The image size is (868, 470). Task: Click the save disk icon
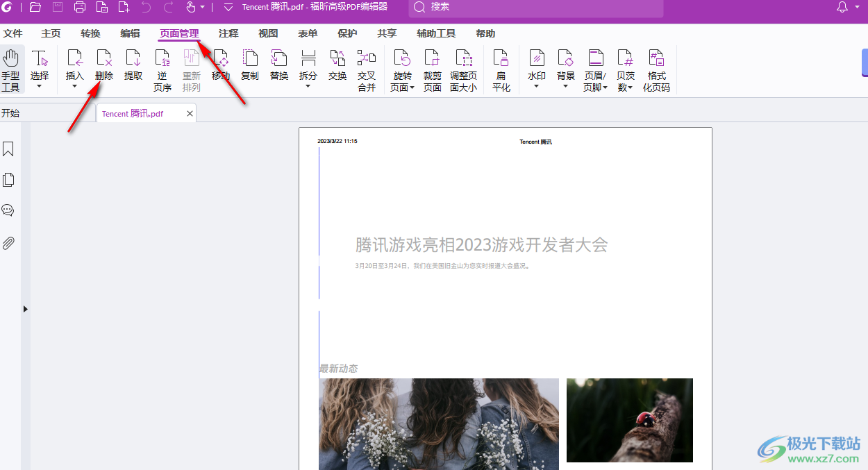pyautogui.click(x=58, y=7)
